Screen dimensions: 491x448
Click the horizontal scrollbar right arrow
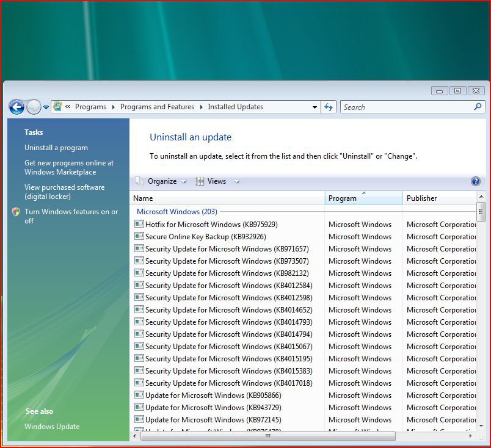point(471,436)
